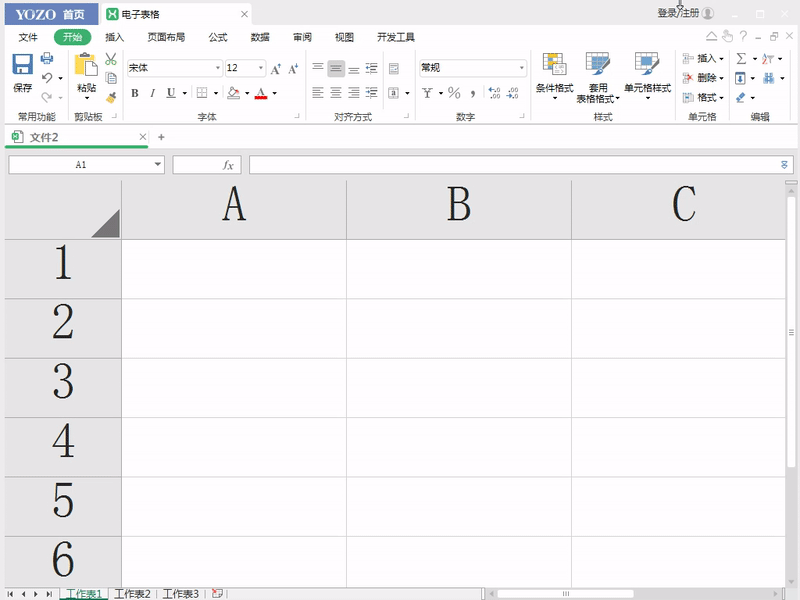Click the Format Painter brush icon
This screenshot has height=600, width=800.
click(111, 97)
